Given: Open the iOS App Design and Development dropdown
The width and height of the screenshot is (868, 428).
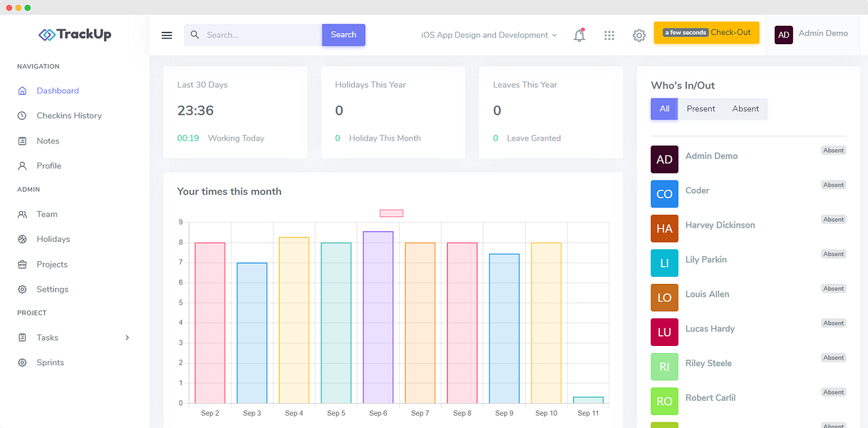Looking at the screenshot, I should click(489, 35).
